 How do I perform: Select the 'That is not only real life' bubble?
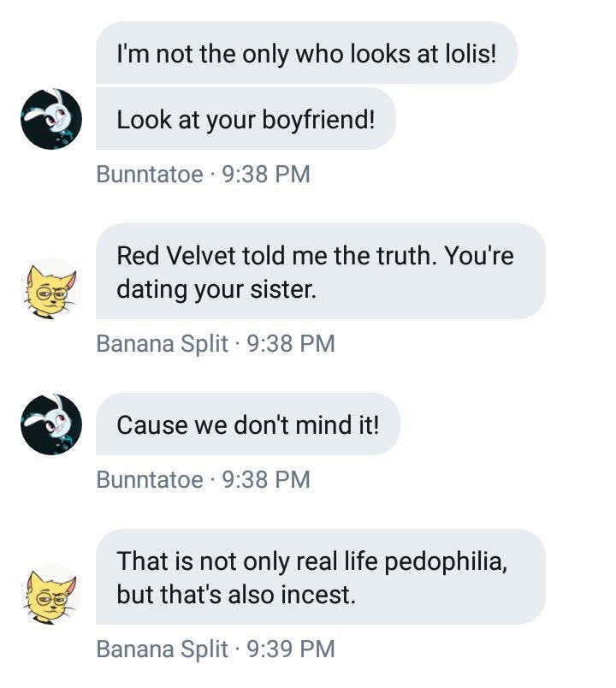pyautogui.click(x=321, y=577)
